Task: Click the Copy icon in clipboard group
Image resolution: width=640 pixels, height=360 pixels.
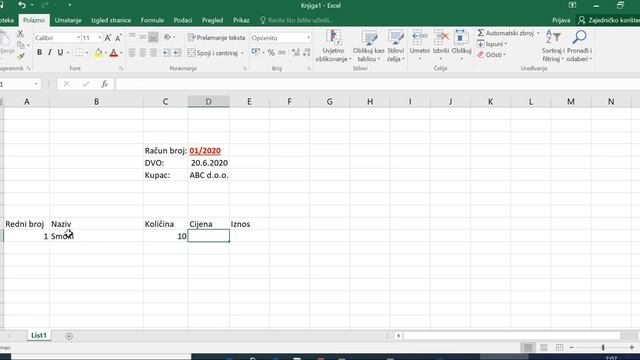Action: point(20,45)
